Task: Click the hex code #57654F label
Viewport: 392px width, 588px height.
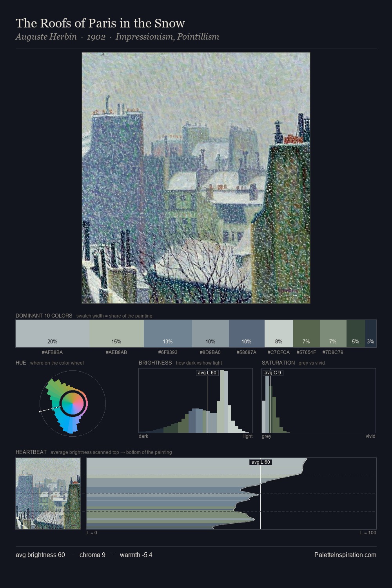Action: pyautogui.click(x=306, y=352)
